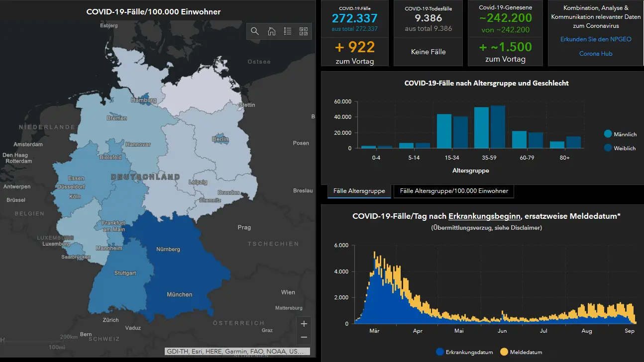Screen dimensions: 644x362
Task: Hide Meldedatum series via legend marker
Action: point(504,352)
